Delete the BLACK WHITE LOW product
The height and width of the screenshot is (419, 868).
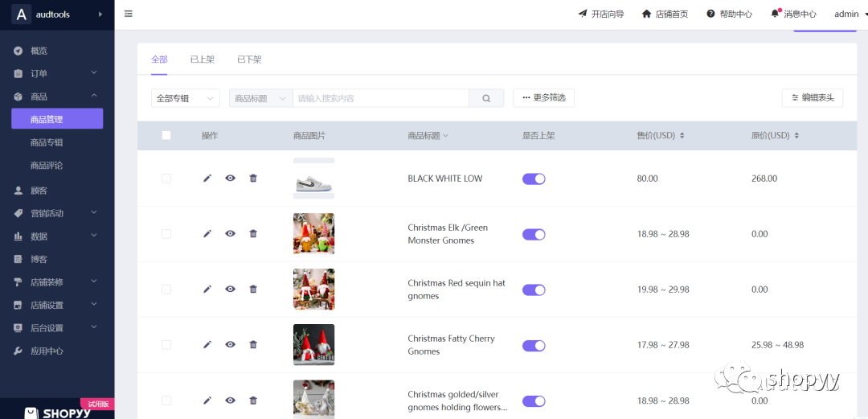(x=253, y=178)
